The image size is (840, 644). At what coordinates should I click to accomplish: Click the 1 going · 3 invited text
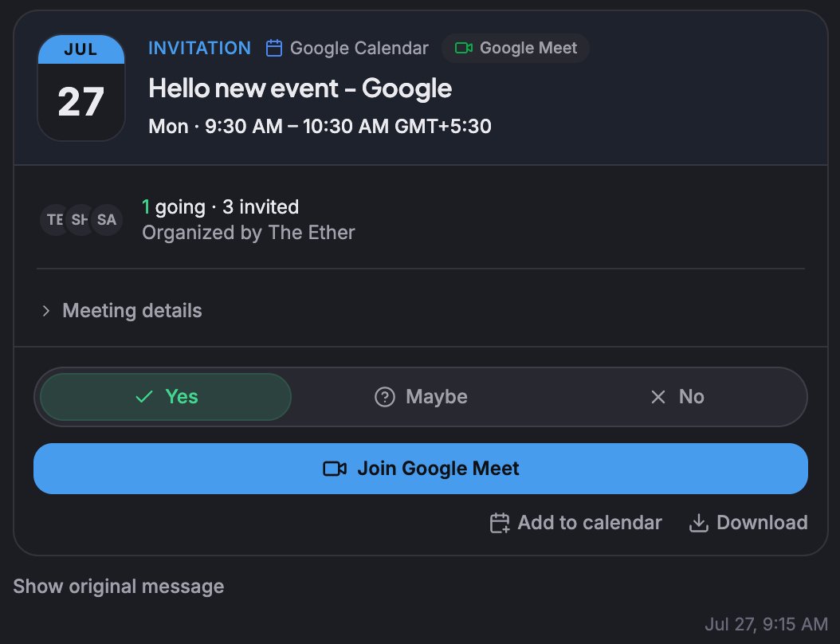coord(220,206)
